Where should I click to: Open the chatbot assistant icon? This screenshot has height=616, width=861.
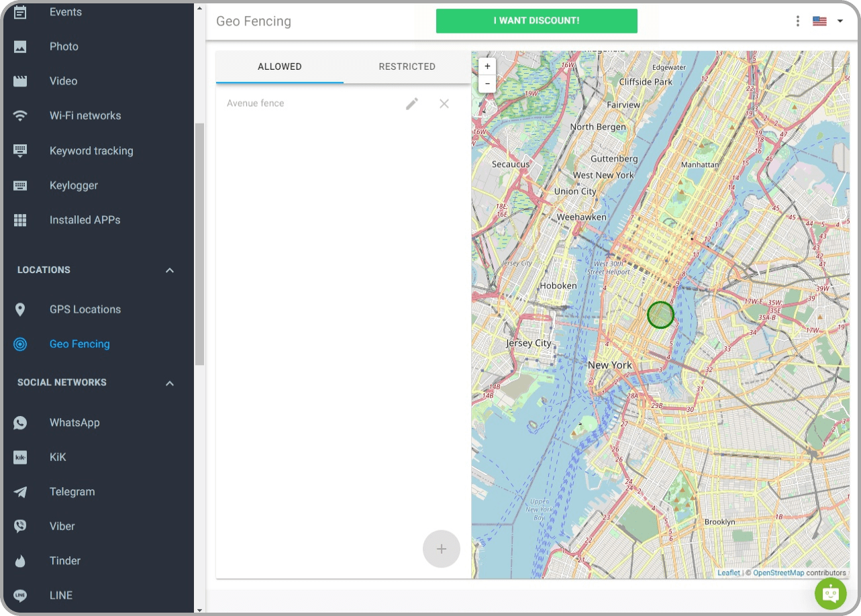pos(831,593)
